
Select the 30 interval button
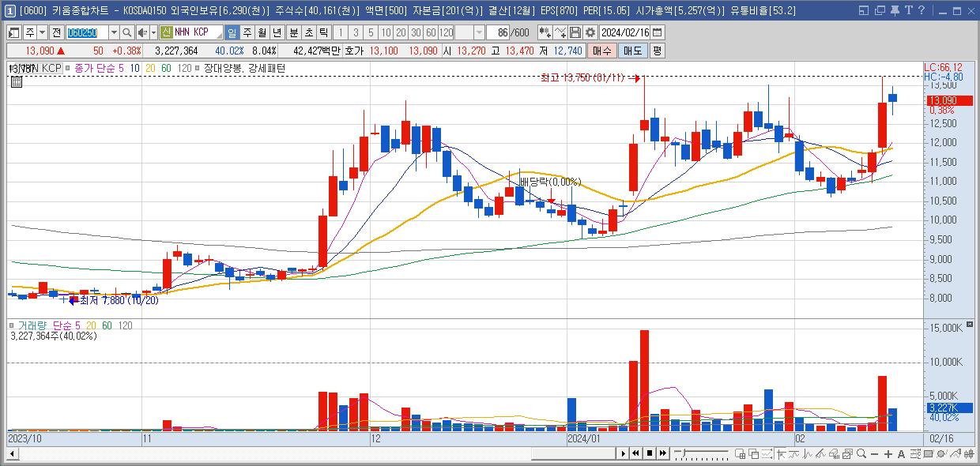(416, 32)
